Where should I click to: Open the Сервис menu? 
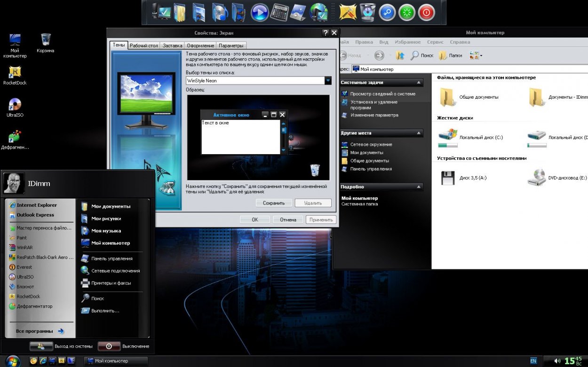(x=435, y=42)
